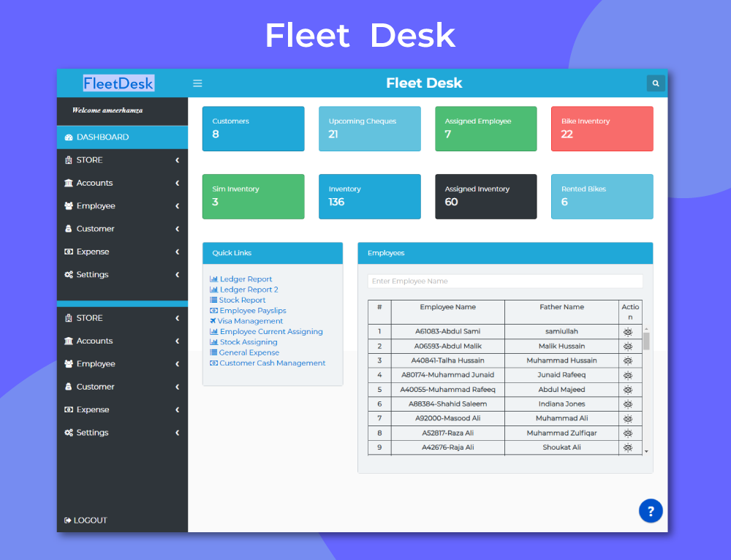View details for A61083-Abdul Sami
The height and width of the screenshot is (560, 731).
coord(628,332)
